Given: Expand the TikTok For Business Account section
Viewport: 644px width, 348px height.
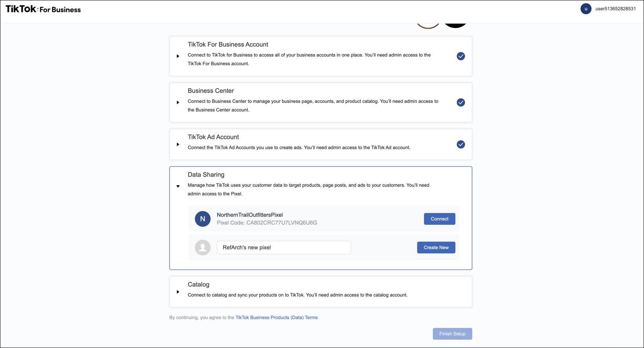Looking at the screenshot, I should (178, 56).
